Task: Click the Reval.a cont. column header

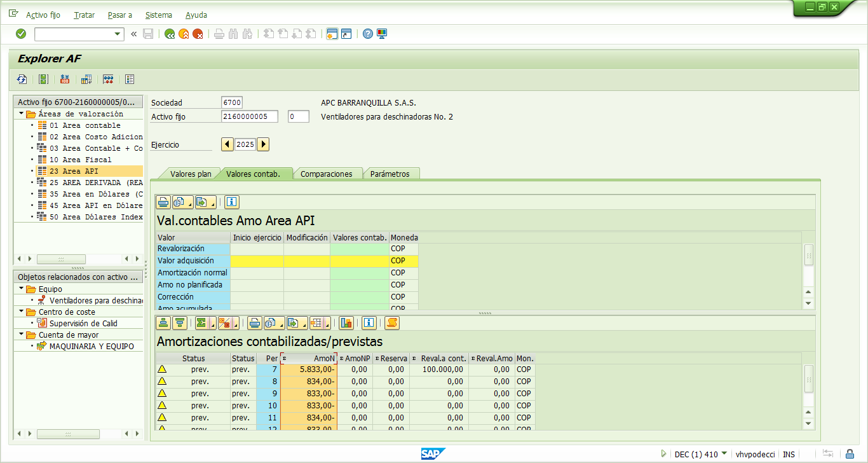Action: pyautogui.click(x=439, y=359)
